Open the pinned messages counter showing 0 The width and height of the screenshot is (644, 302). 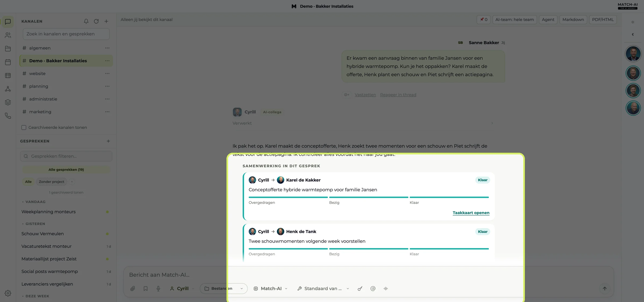tap(484, 20)
